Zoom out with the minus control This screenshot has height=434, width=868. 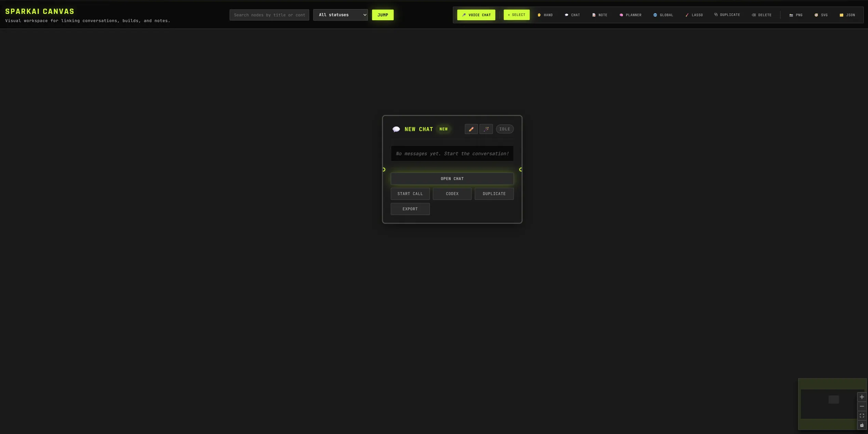coord(862,406)
